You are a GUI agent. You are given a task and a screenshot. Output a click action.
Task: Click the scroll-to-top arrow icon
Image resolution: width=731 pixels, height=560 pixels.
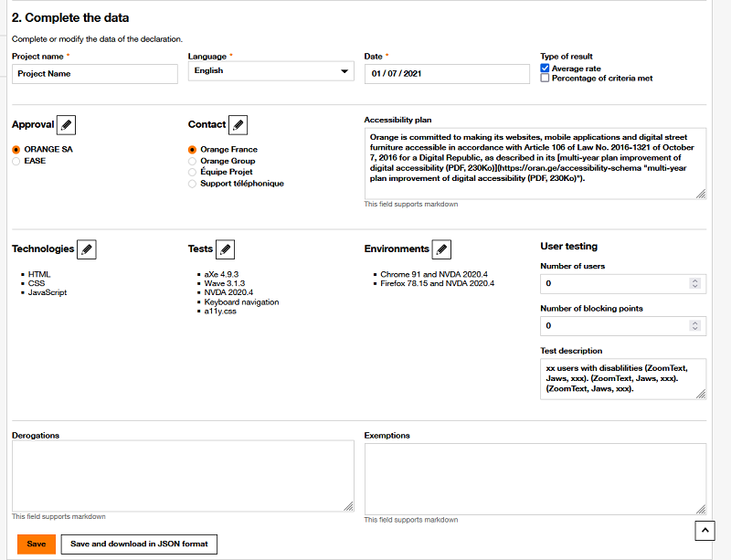point(705,529)
